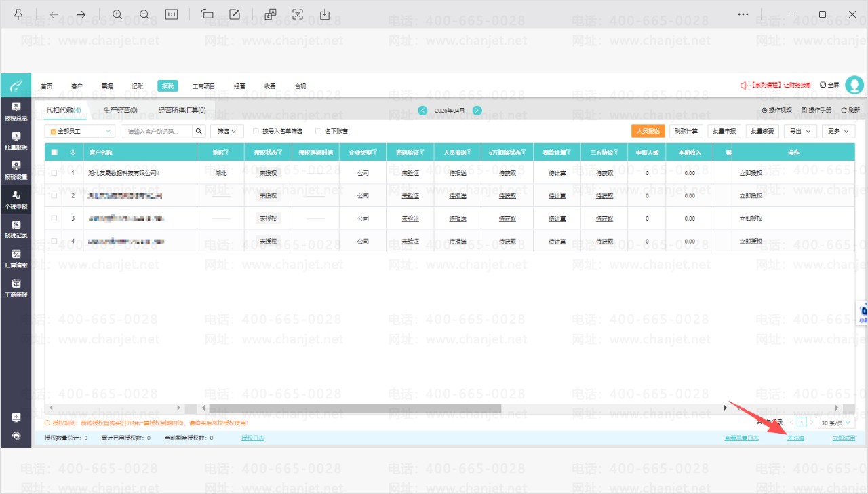Zoom in with magnifier plus

coord(117,14)
